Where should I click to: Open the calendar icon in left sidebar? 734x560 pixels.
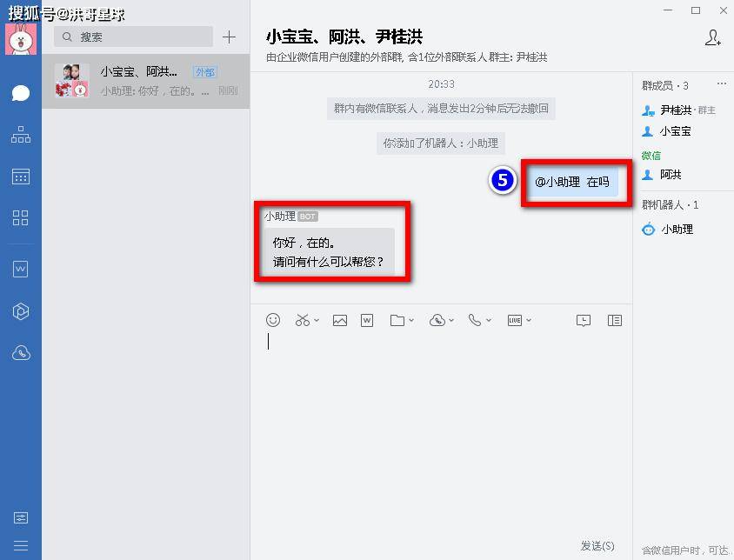point(21,177)
